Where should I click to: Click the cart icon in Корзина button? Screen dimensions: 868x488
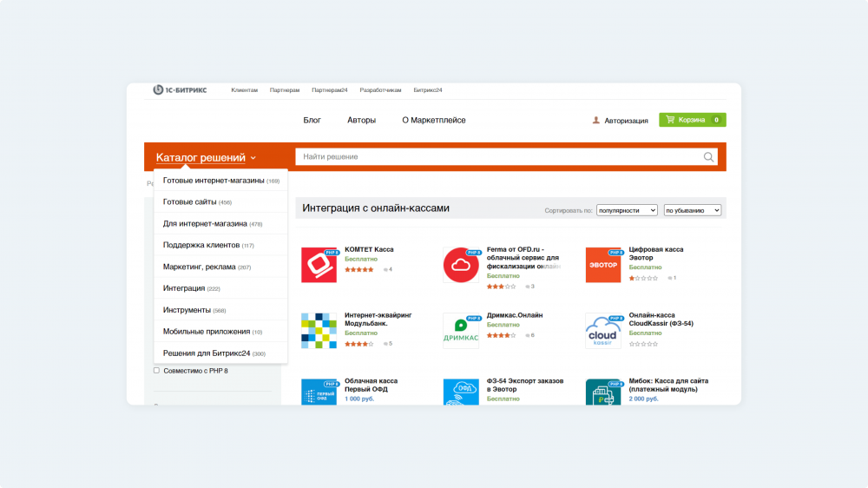(x=670, y=120)
